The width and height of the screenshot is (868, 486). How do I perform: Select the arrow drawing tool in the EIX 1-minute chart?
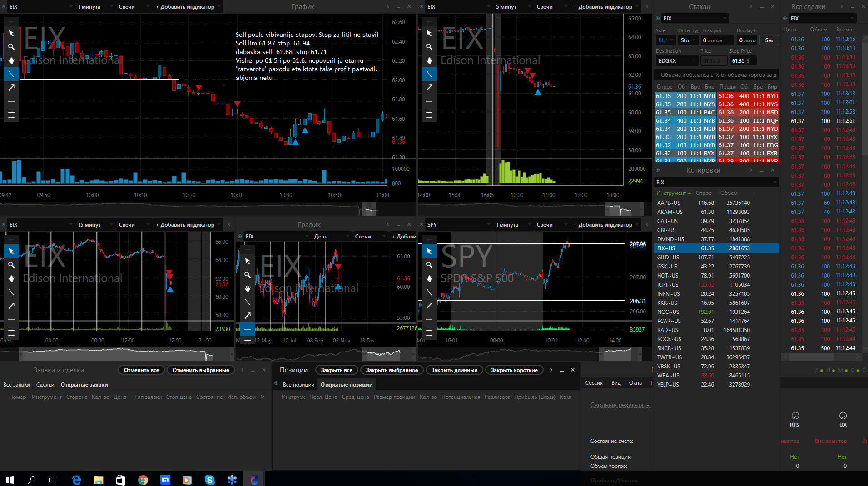11,88
